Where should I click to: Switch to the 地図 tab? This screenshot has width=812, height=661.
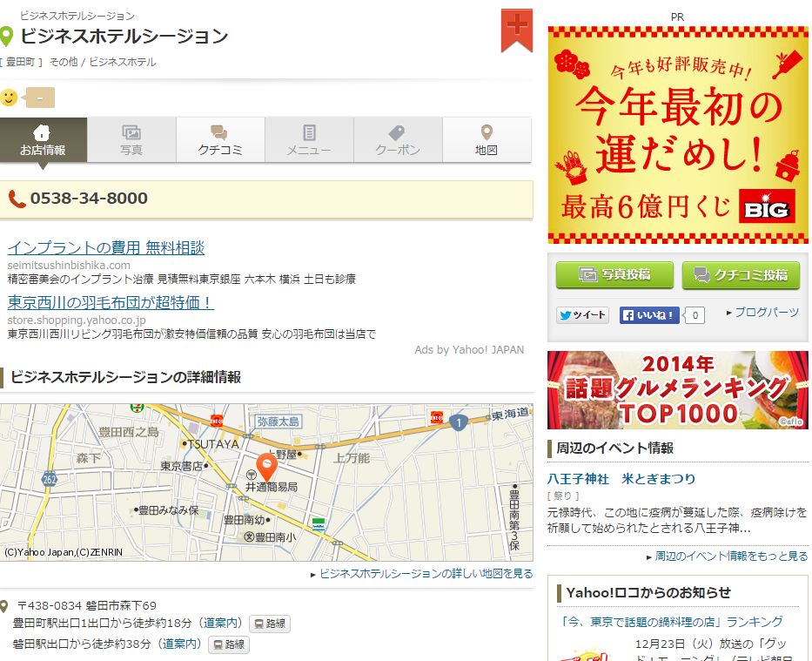click(x=487, y=140)
